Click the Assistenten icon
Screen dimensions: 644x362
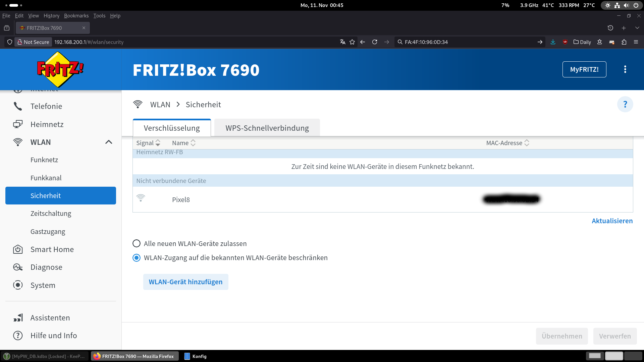pos(18,318)
